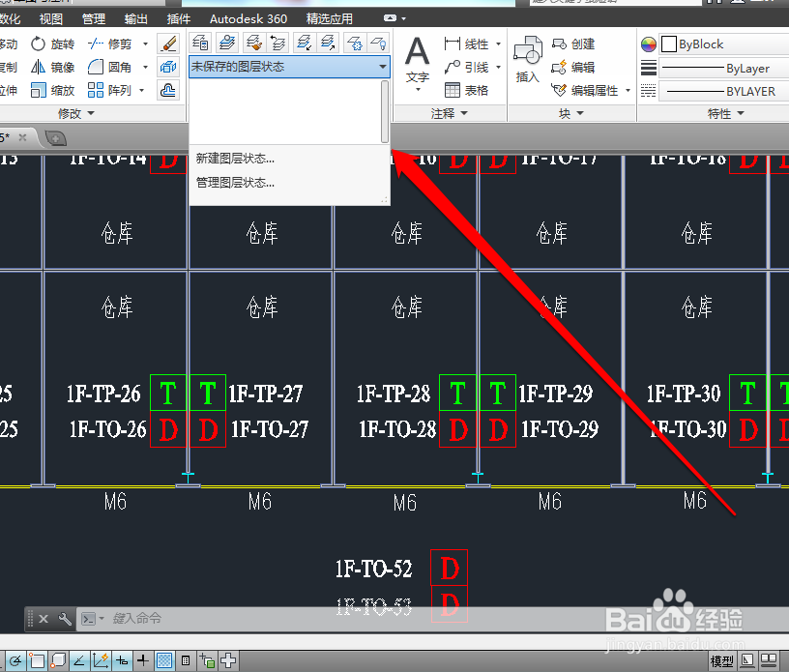This screenshot has height=672, width=789.
Task: Select the Mirror (镜像) tool
Action: click(x=52, y=67)
